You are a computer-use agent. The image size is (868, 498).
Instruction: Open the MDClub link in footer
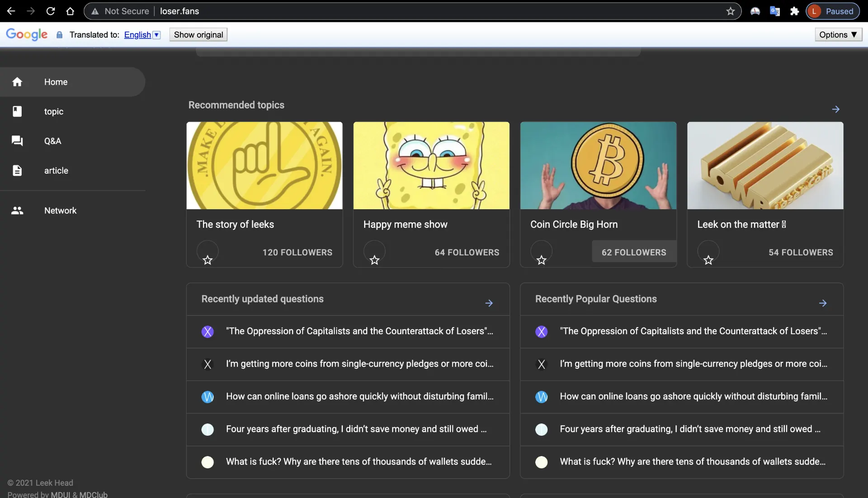click(x=94, y=494)
